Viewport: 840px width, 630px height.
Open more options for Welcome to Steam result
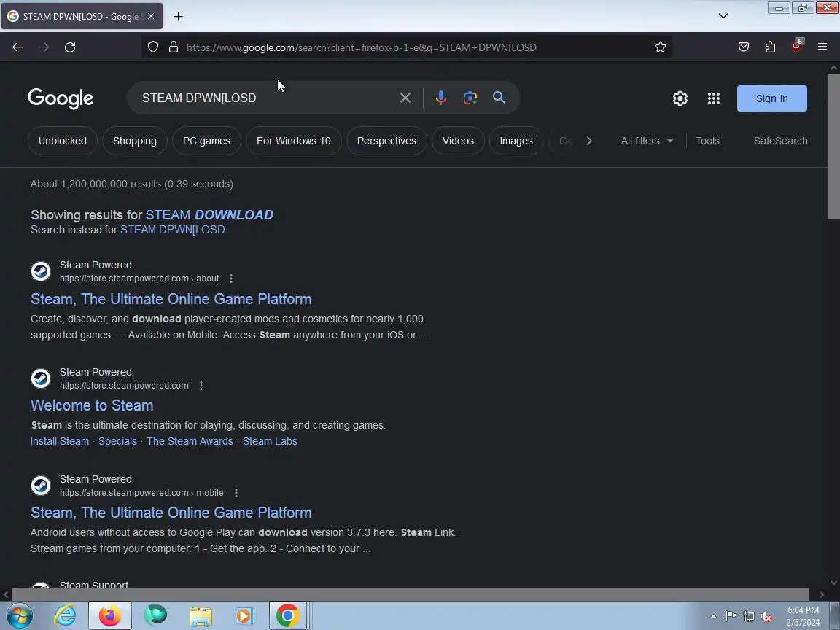pos(201,386)
